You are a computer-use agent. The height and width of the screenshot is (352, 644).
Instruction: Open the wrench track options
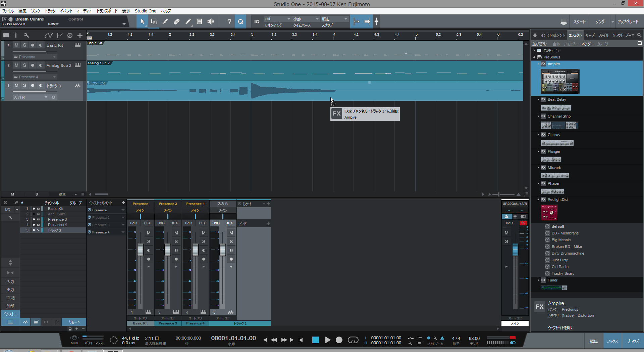pyautogui.click(x=26, y=35)
